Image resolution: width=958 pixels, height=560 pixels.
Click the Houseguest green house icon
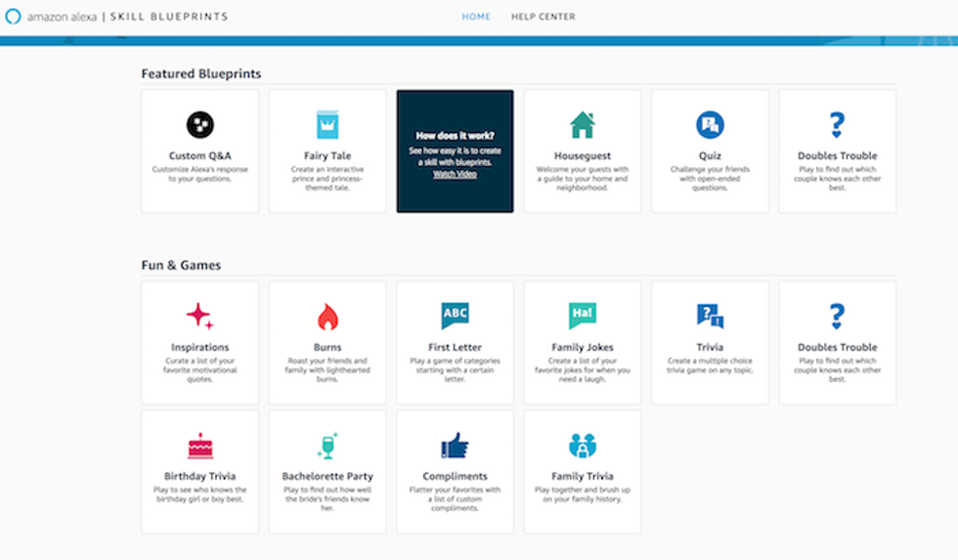click(583, 124)
